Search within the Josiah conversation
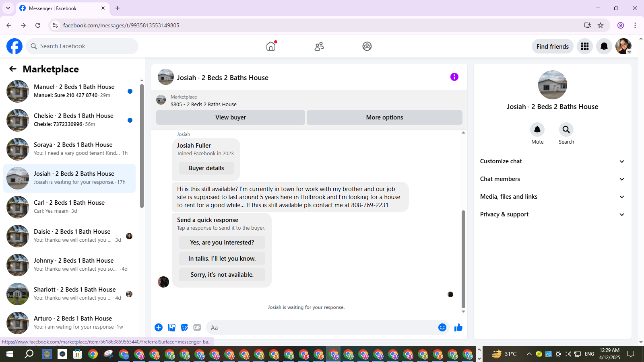644x362 pixels. (566, 130)
